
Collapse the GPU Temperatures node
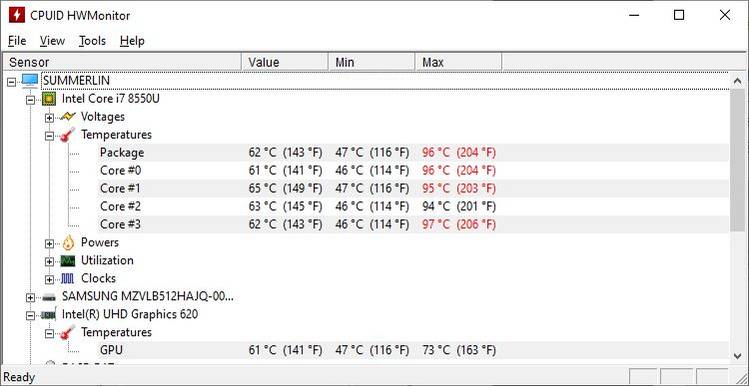click(x=49, y=333)
